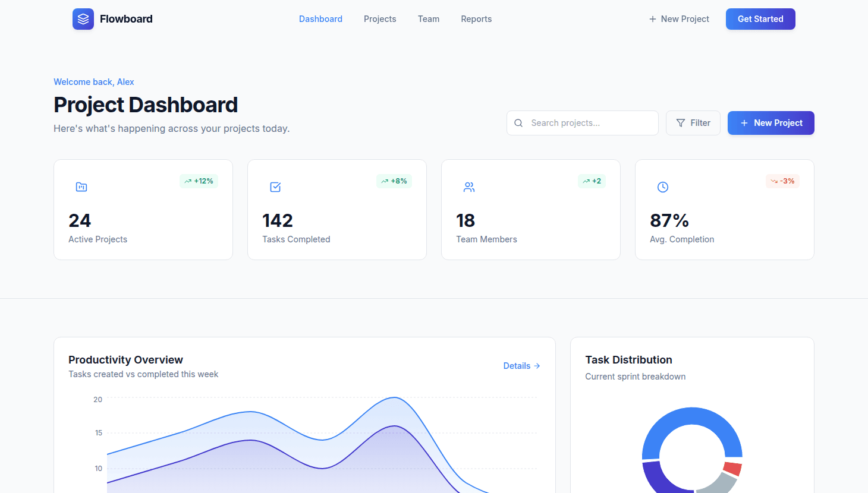868x493 pixels.
Task: Click the +2 trend badge
Action: (592, 181)
